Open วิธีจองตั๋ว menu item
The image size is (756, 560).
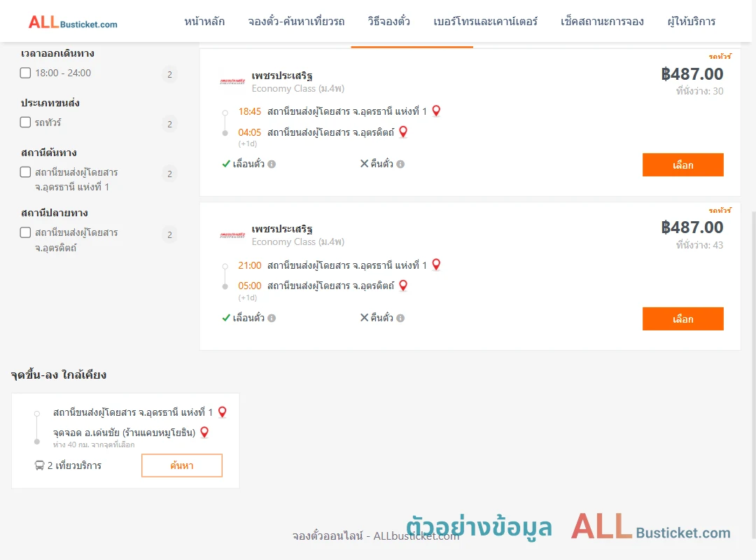point(388,21)
